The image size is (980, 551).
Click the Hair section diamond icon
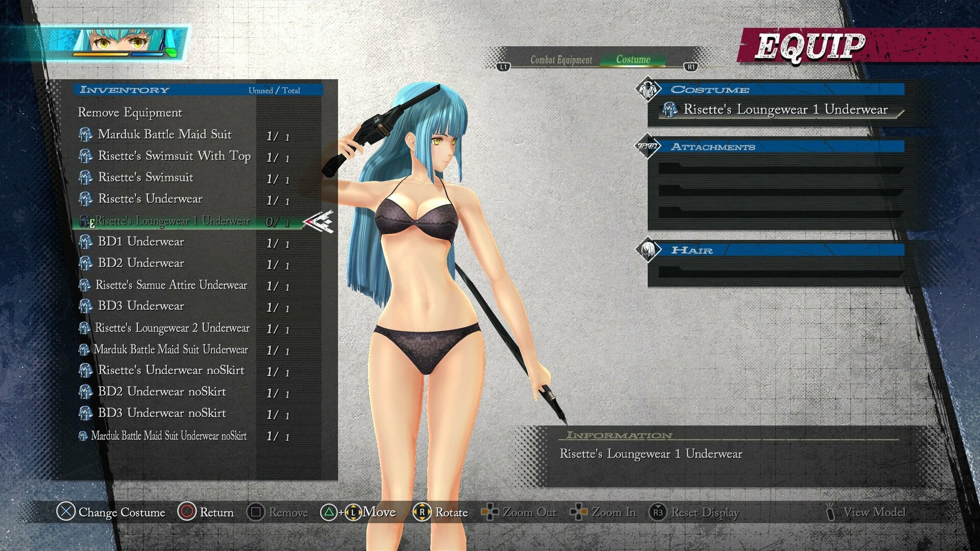tap(648, 249)
